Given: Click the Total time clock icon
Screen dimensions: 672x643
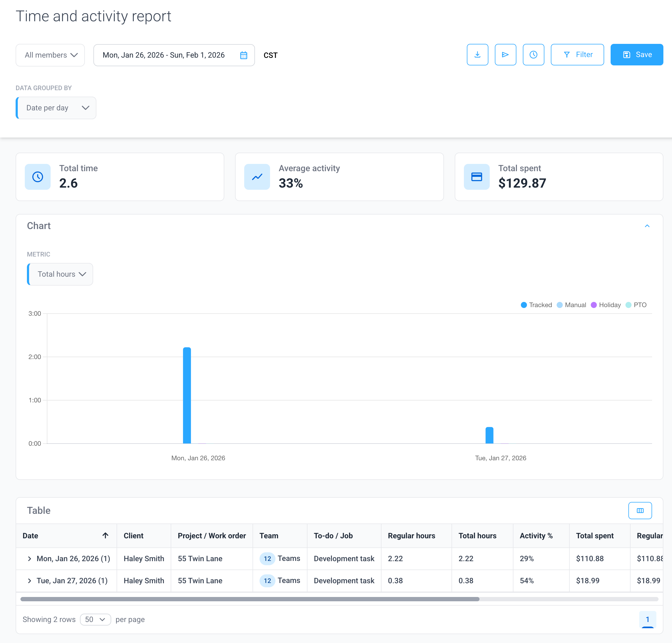Looking at the screenshot, I should point(38,177).
